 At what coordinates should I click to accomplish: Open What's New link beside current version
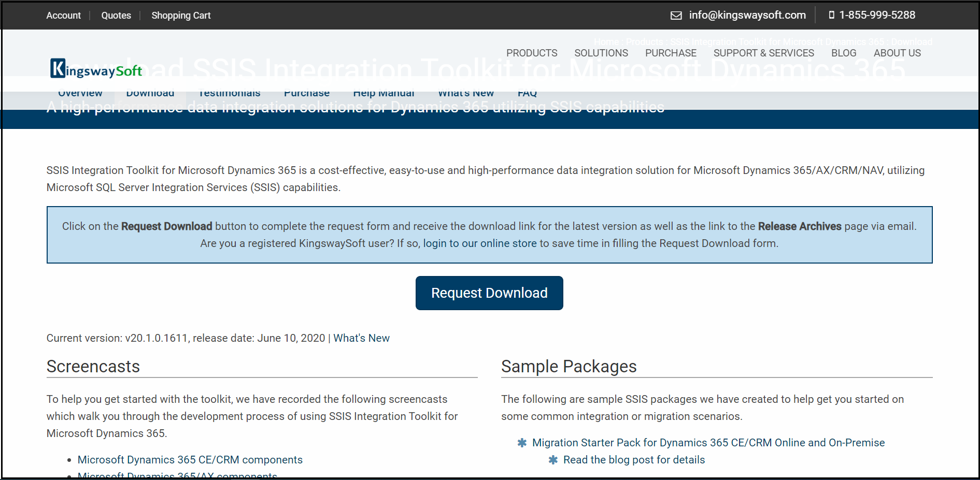(x=361, y=338)
